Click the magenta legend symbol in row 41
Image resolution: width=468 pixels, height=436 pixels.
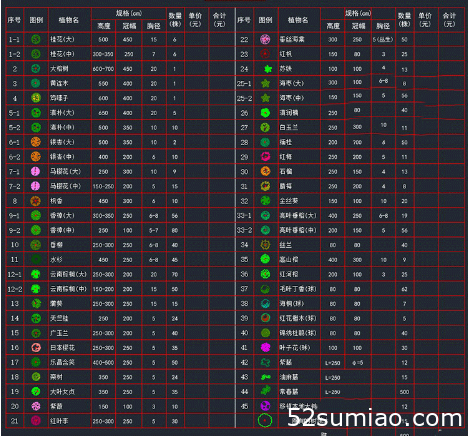point(265,347)
